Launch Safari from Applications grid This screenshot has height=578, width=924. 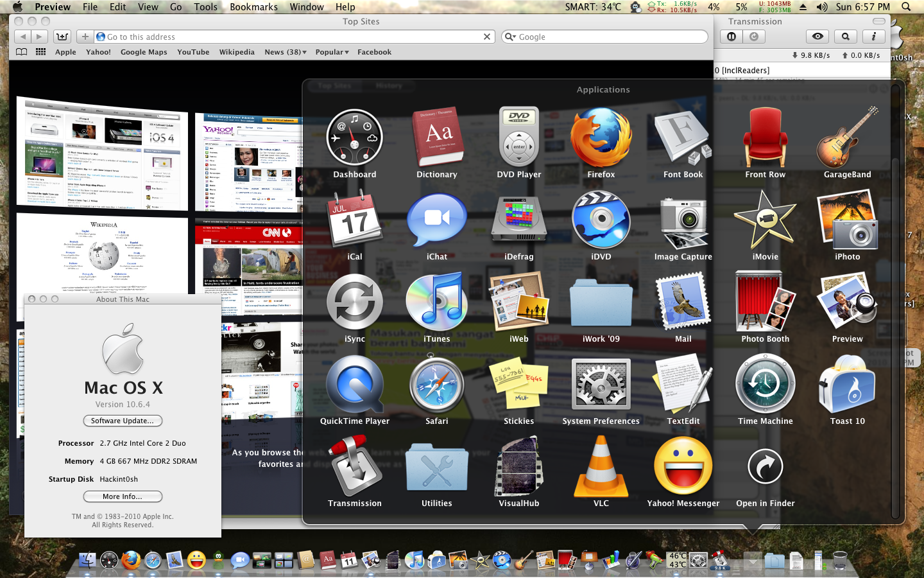pyautogui.click(x=437, y=384)
